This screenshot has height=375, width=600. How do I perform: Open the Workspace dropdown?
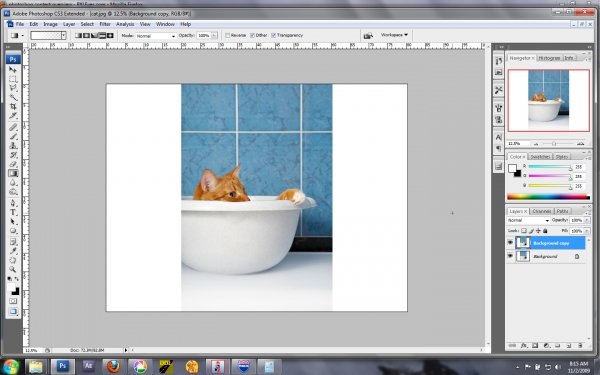tap(394, 35)
